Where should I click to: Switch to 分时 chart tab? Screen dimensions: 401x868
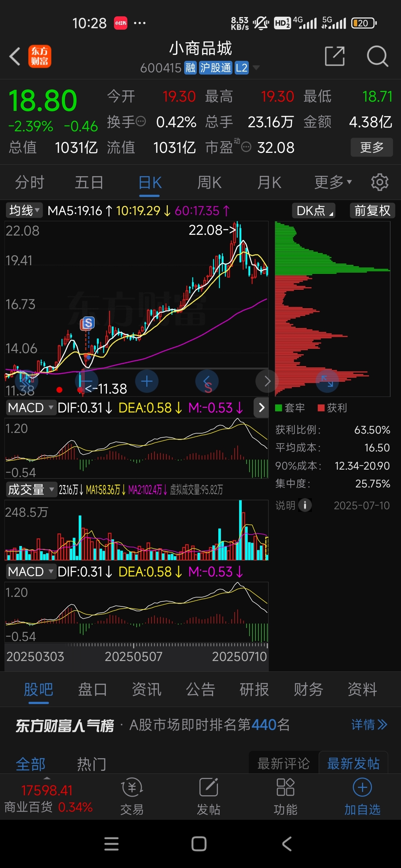(x=30, y=183)
